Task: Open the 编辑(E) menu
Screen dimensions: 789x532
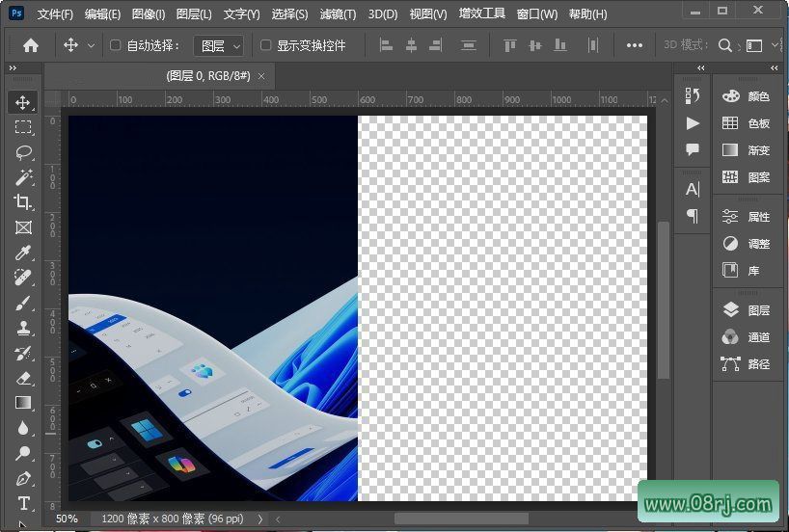Action: tap(102, 14)
